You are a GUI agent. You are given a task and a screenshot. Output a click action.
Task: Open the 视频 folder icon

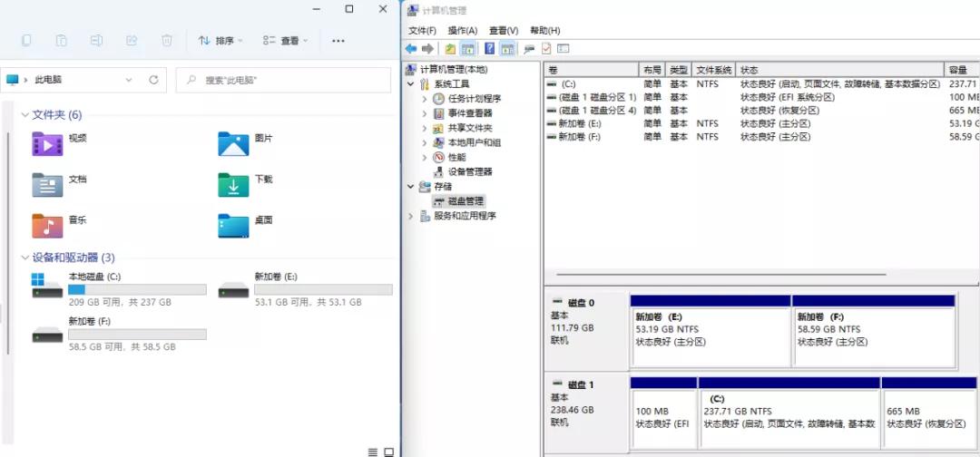point(47,144)
